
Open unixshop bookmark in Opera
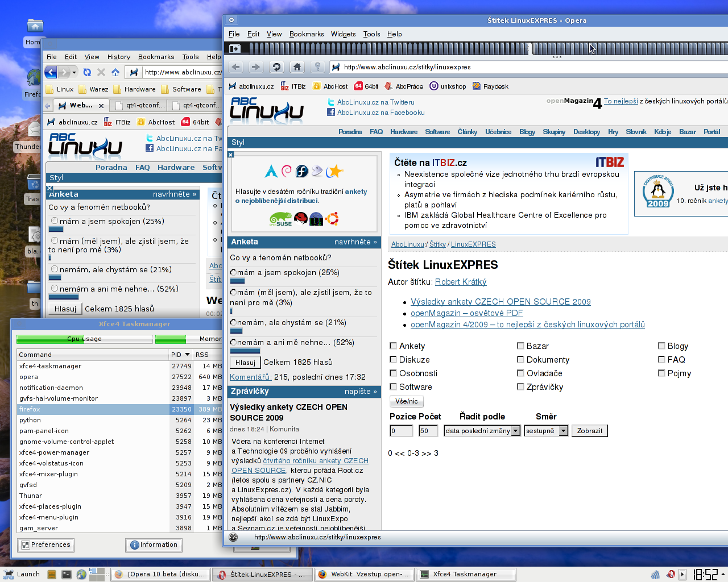[448, 86]
